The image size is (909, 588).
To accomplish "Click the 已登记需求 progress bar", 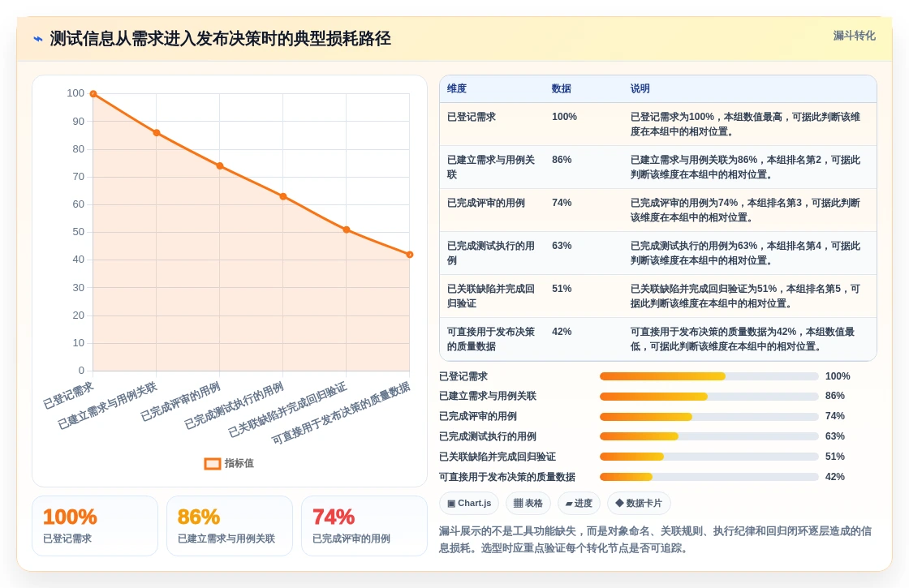I will click(x=709, y=376).
